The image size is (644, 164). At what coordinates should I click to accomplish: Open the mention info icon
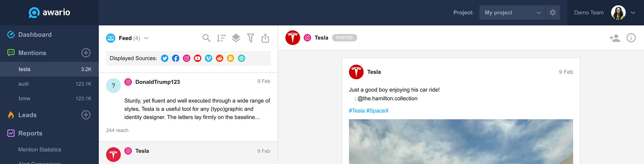[631, 38]
